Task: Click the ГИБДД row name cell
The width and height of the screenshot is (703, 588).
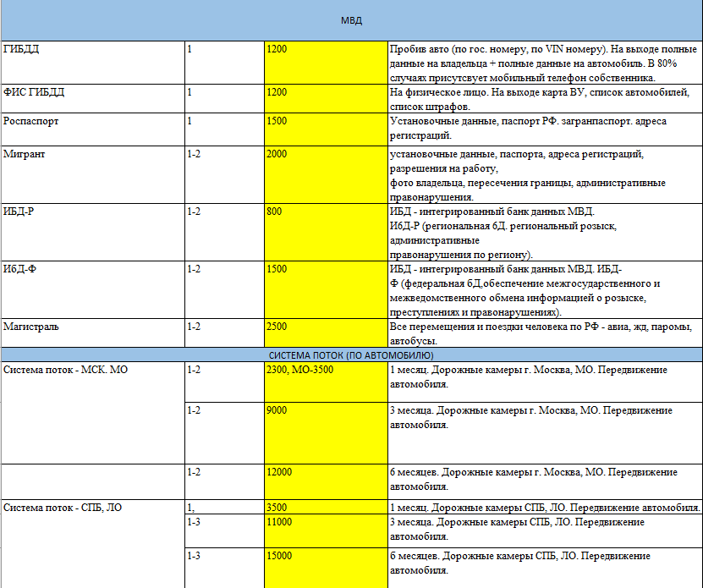Action: tap(93, 63)
